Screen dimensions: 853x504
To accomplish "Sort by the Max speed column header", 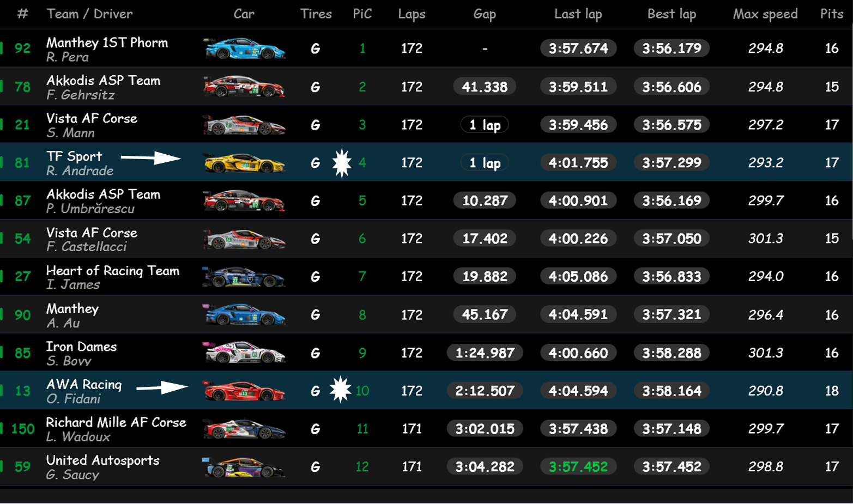I will coord(765,14).
